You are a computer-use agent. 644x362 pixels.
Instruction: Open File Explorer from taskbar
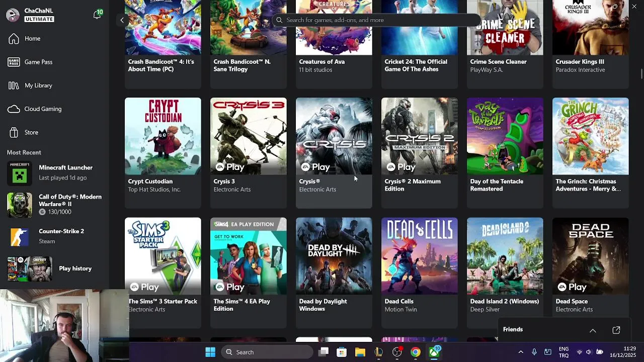coord(360,352)
